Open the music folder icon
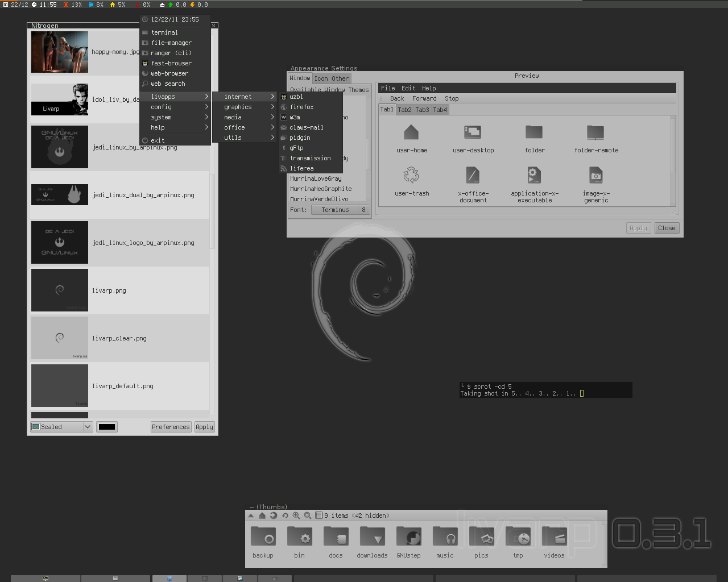 (x=445, y=537)
